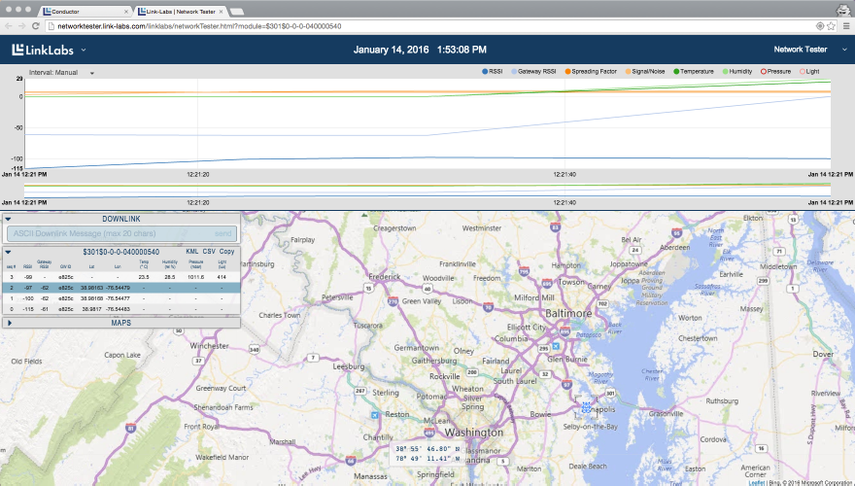Switch to the Conductor tab

click(x=80, y=11)
